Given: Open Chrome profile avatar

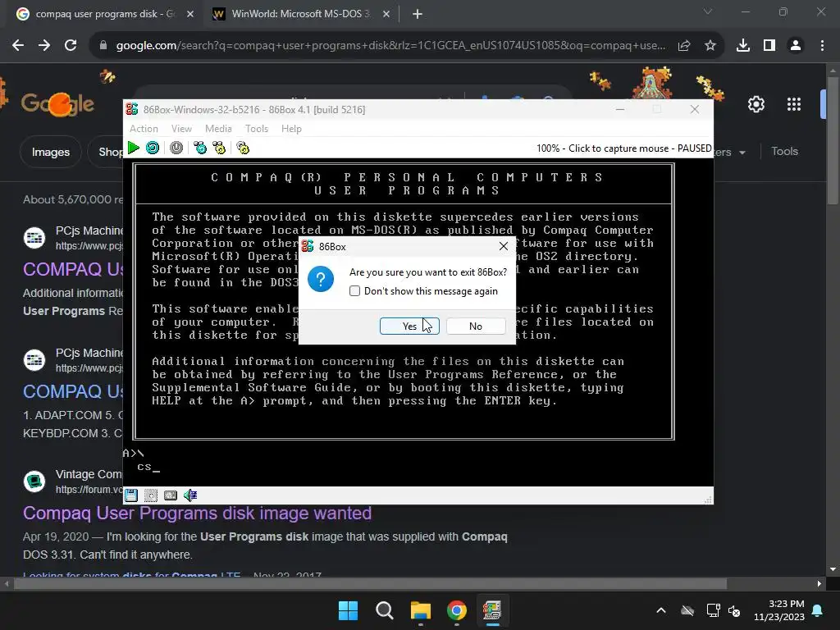Looking at the screenshot, I should coord(796,46).
